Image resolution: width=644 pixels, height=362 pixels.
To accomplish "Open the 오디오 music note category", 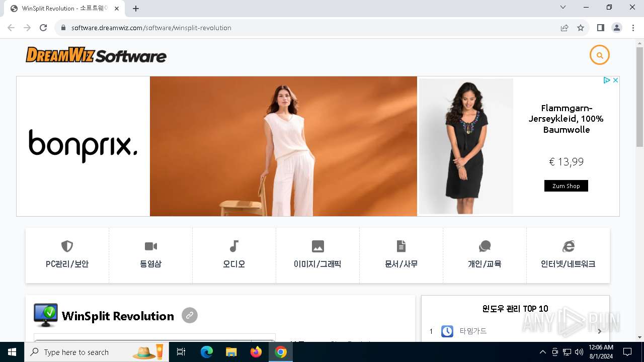I will click(234, 255).
